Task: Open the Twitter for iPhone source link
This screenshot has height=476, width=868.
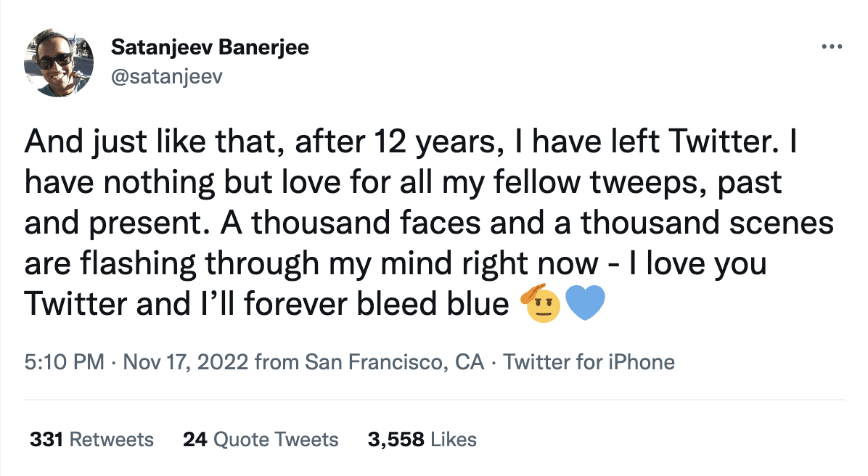Action: coord(589,361)
